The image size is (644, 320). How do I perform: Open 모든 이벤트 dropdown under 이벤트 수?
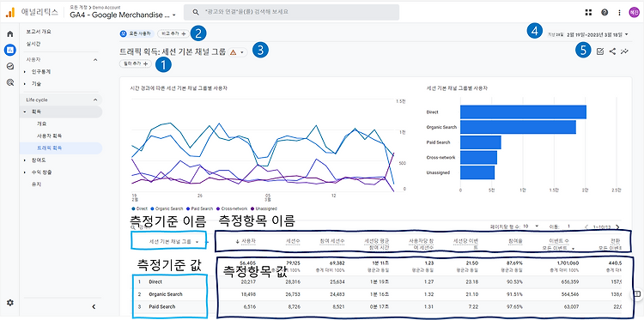click(x=559, y=248)
